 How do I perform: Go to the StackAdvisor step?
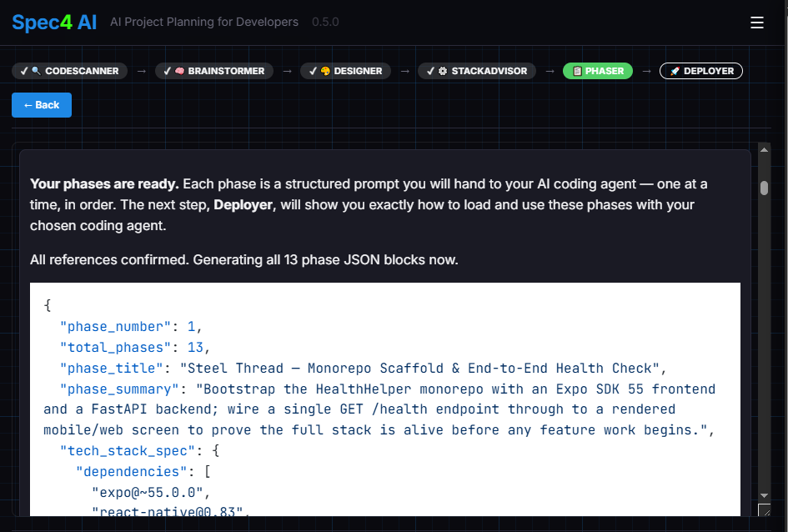click(477, 71)
